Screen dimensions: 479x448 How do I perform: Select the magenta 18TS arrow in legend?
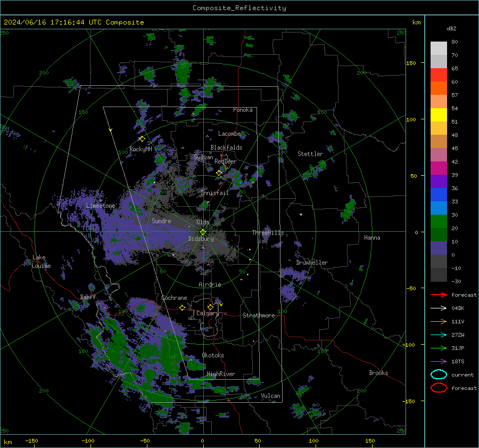[439, 362]
